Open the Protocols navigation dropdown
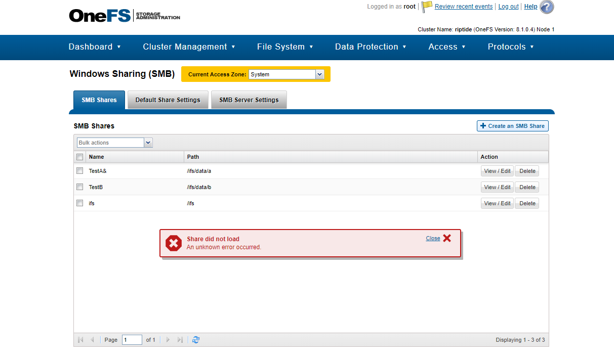The height and width of the screenshot is (364, 614). click(511, 47)
